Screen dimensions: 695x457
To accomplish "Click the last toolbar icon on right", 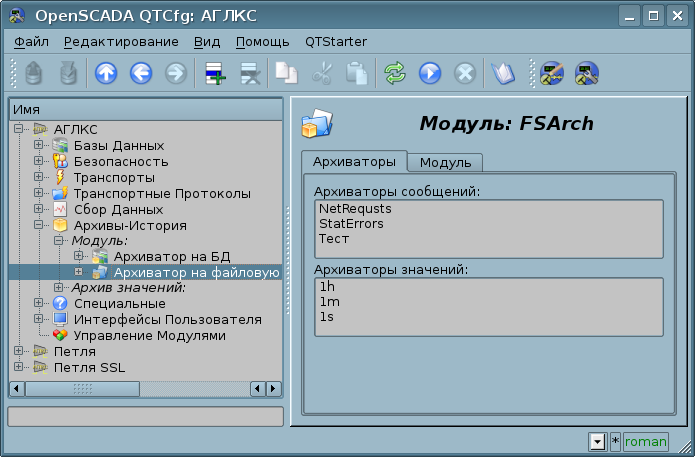I will [587, 73].
